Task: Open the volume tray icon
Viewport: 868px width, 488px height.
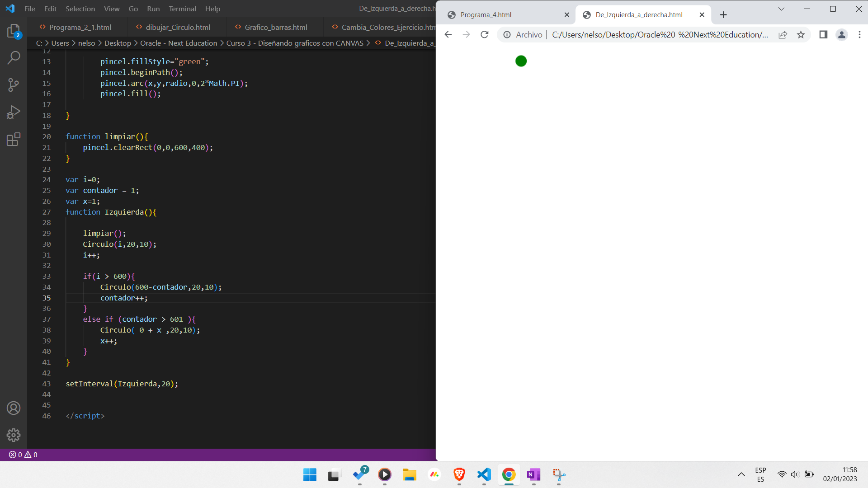Action: [795, 474]
